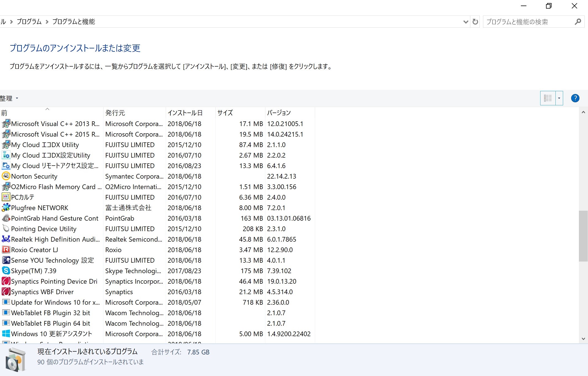588x376 pixels.
Task: Go to プログラム in the breadcrumb path
Action: click(x=29, y=22)
